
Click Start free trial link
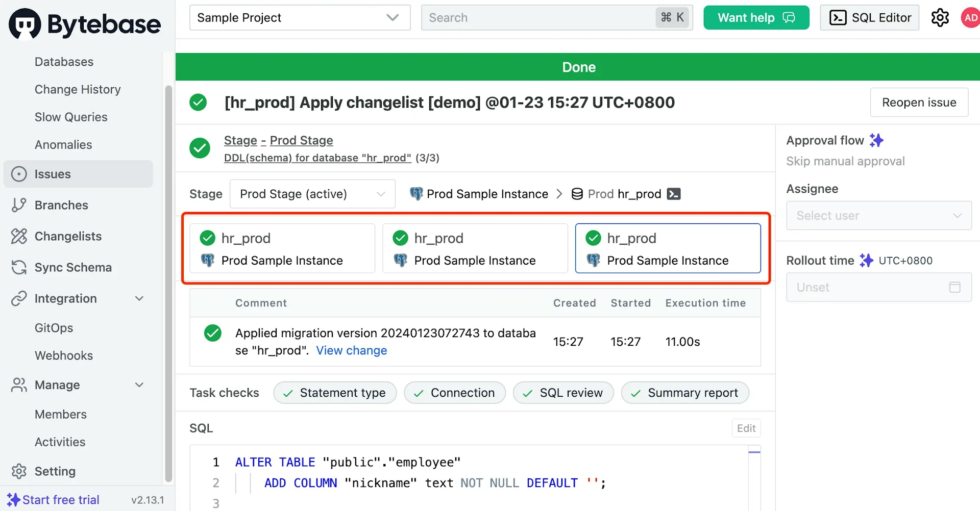coord(61,500)
